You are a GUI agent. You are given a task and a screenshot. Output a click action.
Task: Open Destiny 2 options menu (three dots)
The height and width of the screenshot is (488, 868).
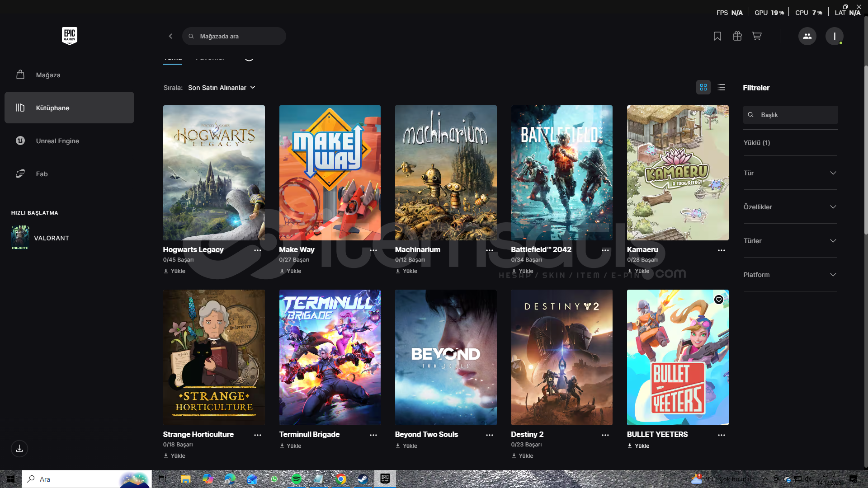pos(605,435)
